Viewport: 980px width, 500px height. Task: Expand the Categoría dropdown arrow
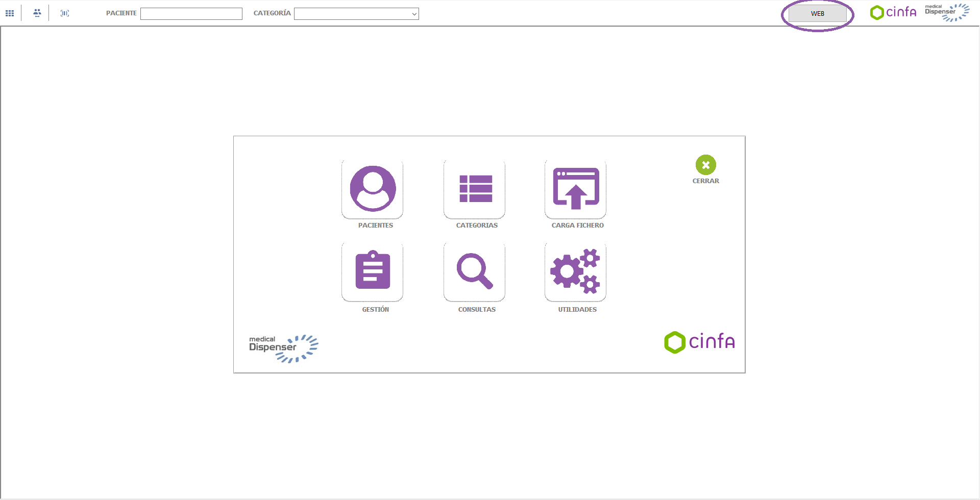pos(414,14)
